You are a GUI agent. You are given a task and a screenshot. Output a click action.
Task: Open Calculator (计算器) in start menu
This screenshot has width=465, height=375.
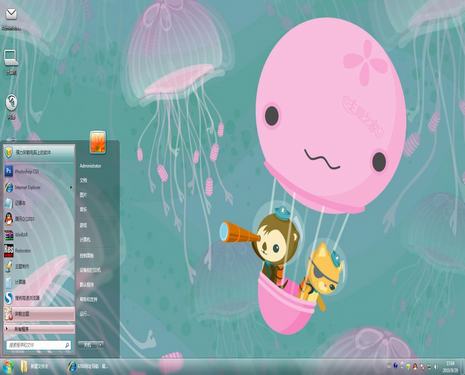click(x=39, y=282)
